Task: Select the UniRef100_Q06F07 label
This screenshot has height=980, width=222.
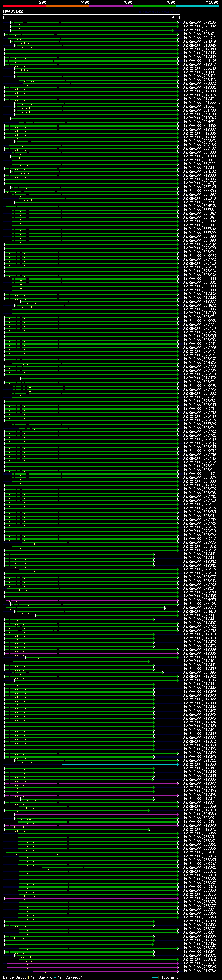Action: pyautogui.click(x=199, y=963)
